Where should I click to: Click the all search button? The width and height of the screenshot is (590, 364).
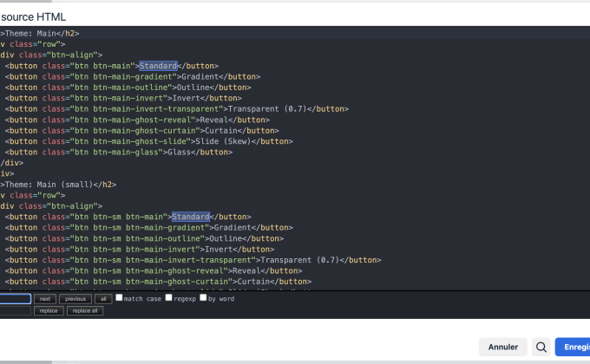click(103, 299)
